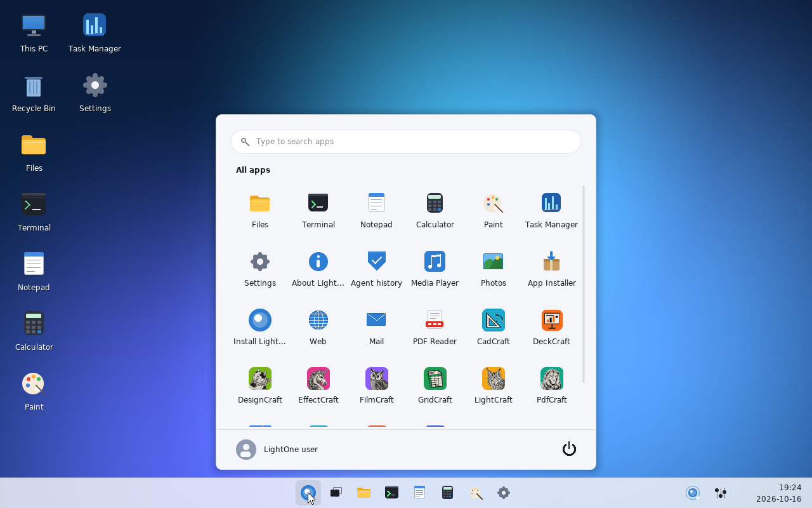This screenshot has height=508, width=812.
Task: Open DesignCraft in the start menu
Action: 259,385
